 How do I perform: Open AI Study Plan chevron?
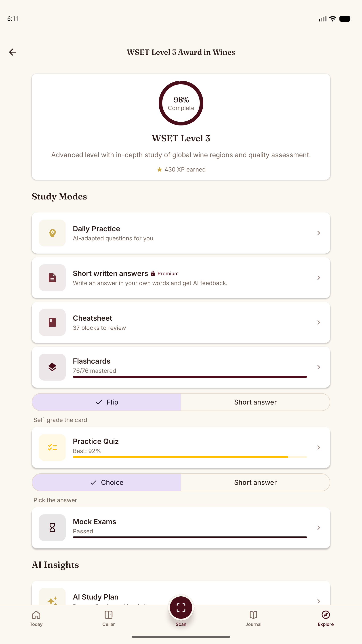point(318,601)
